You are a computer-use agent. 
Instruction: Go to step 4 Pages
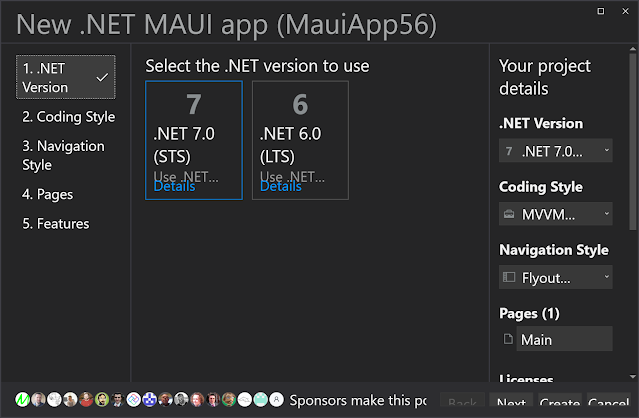click(x=48, y=194)
